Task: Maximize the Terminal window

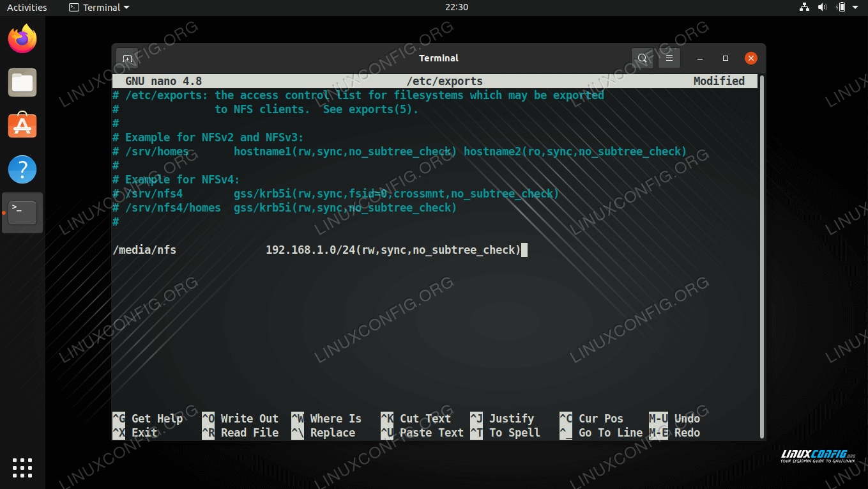Action: [726, 58]
